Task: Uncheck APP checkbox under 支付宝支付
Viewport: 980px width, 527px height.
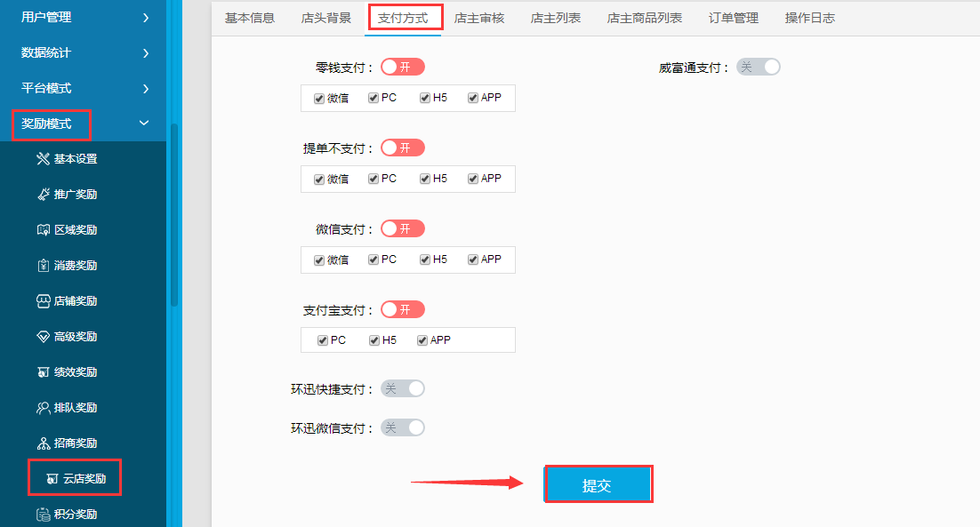Action: click(x=422, y=340)
